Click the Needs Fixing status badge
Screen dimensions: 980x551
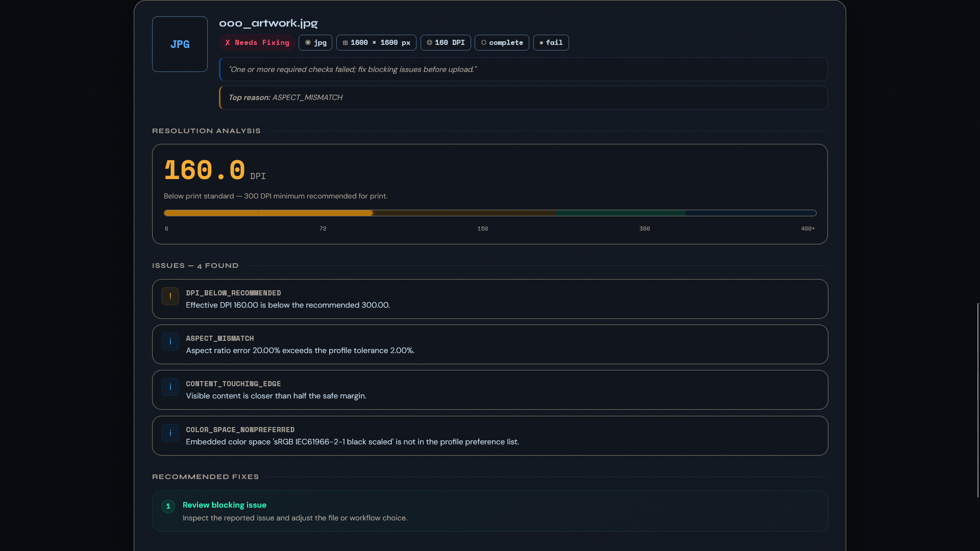[x=257, y=42]
